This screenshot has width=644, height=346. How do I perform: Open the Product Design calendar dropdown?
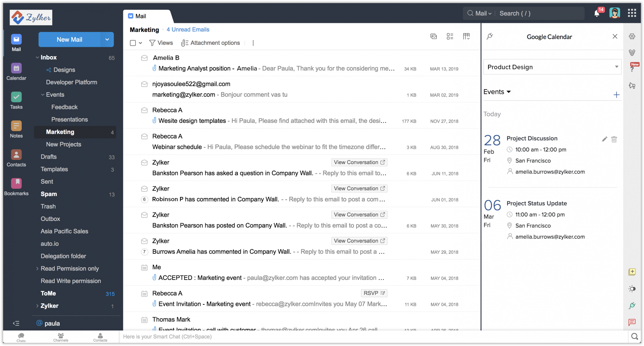click(x=552, y=67)
